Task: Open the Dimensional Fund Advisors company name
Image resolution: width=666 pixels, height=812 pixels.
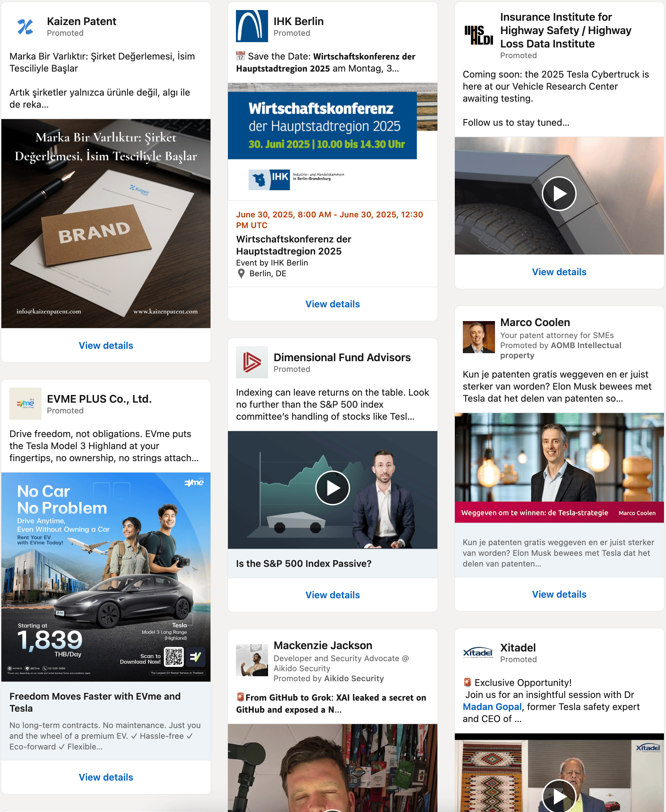Action: 342,357
